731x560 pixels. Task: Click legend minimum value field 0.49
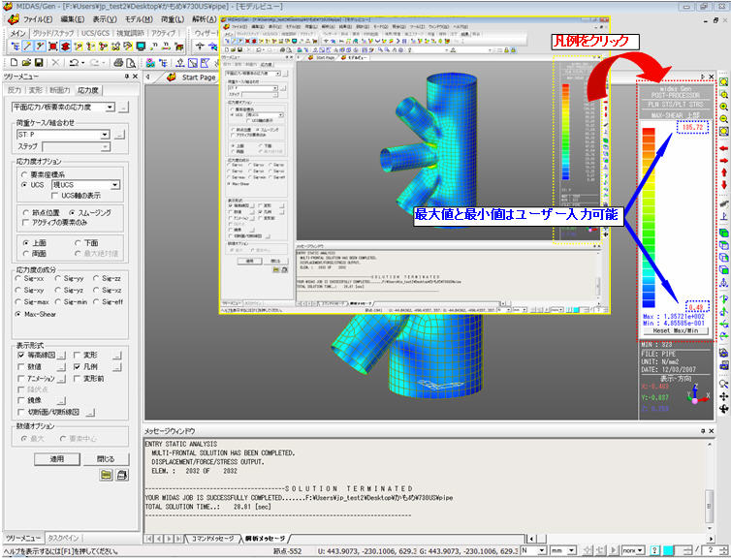point(697,306)
